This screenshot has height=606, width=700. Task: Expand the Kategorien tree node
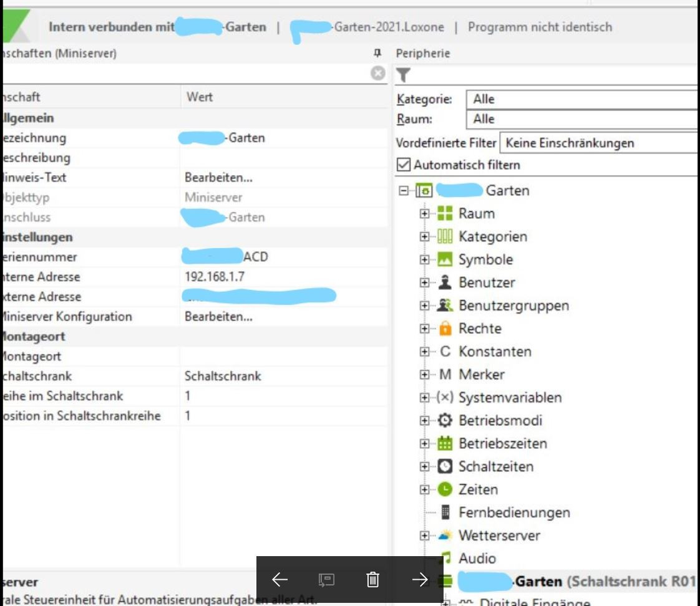click(x=424, y=236)
